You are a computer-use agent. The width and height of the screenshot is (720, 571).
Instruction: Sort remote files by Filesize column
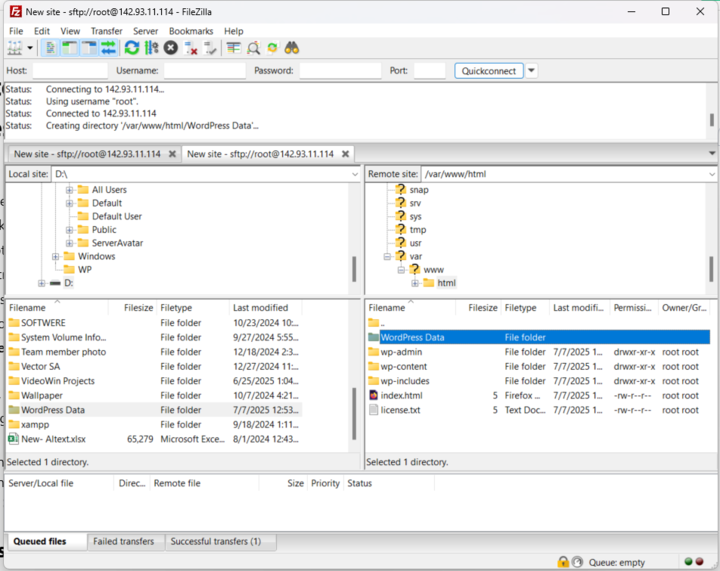[x=478, y=308]
